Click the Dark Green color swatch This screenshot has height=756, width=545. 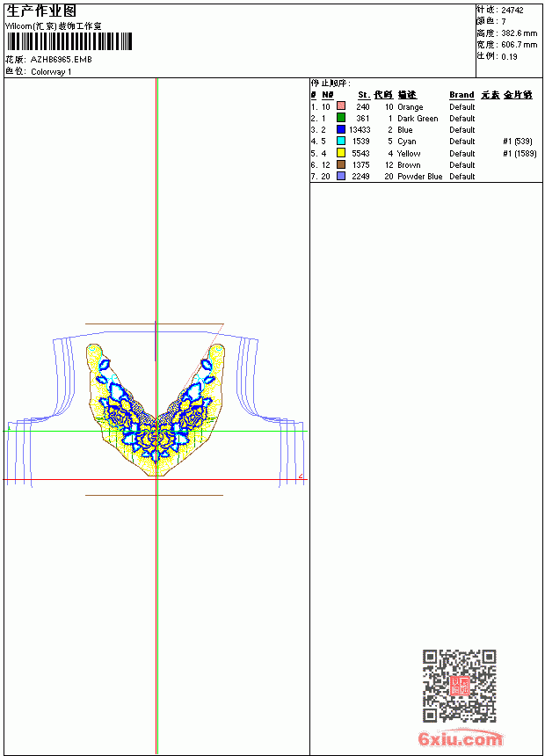[x=341, y=118]
